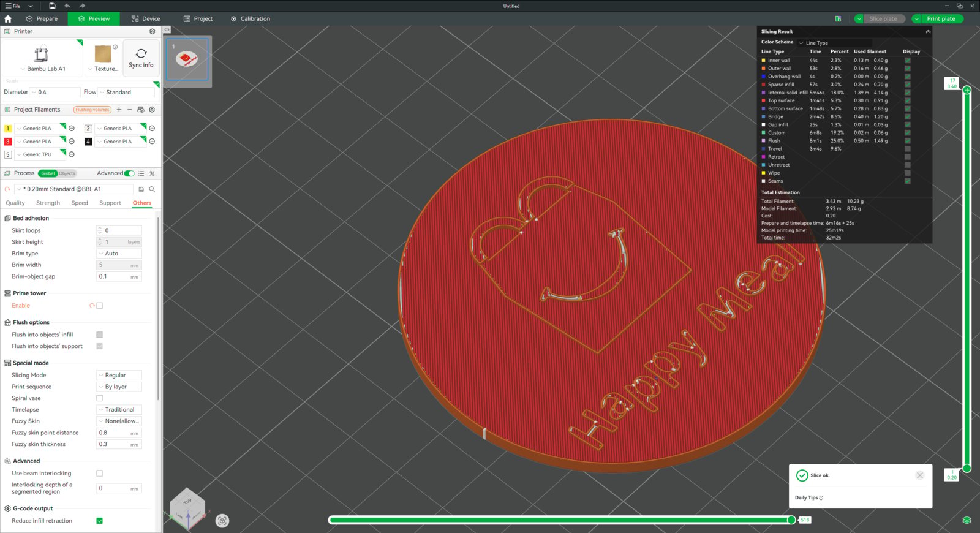980x533 pixels.
Task: Hide Seams in the display column
Action: coord(907,181)
